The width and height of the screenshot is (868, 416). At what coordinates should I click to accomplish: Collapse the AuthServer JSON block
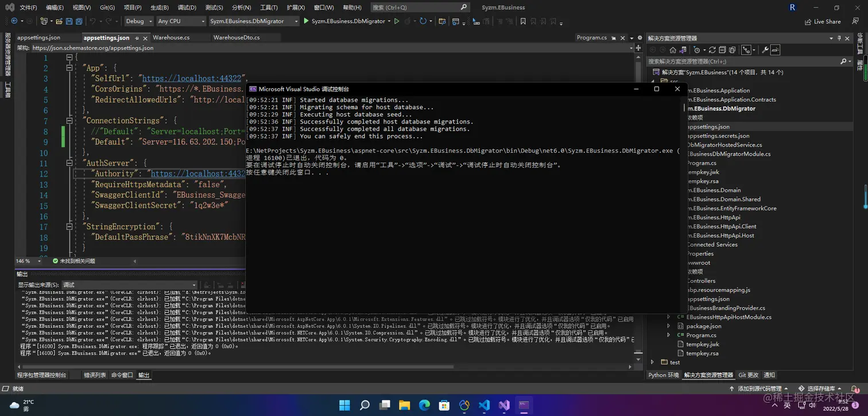click(x=69, y=163)
